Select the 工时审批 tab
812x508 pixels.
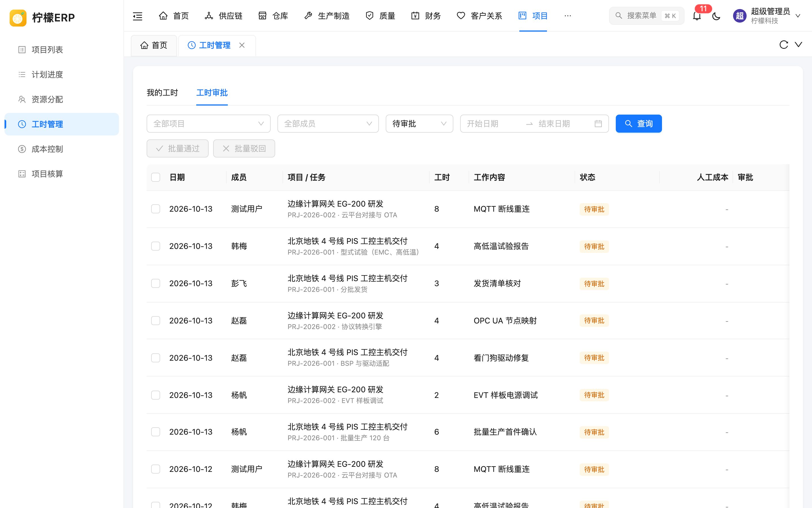click(212, 93)
